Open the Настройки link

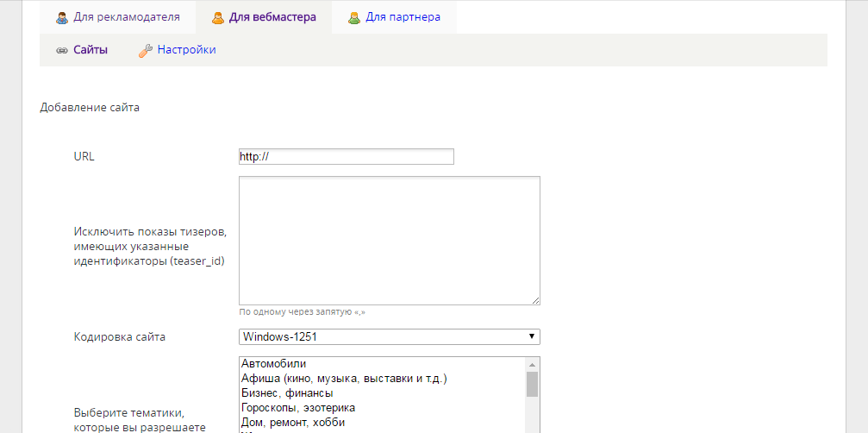(x=186, y=50)
